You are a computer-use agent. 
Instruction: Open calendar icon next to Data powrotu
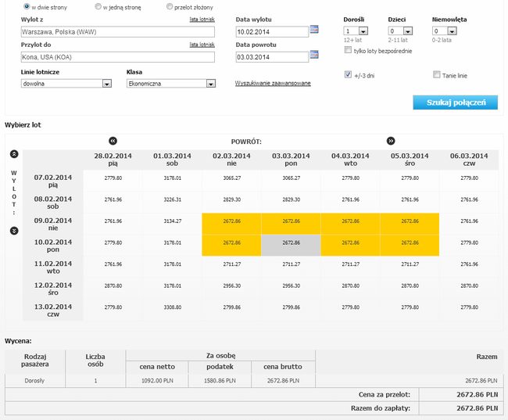click(314, 55)
